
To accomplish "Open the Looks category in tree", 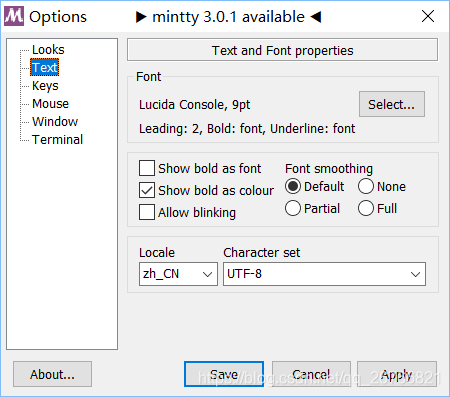I will (48, 50).
